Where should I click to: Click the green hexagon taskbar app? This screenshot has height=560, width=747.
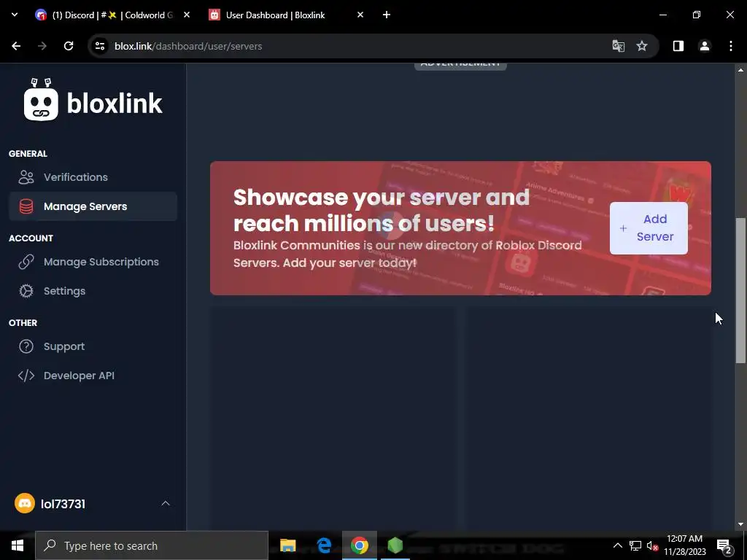395,545
